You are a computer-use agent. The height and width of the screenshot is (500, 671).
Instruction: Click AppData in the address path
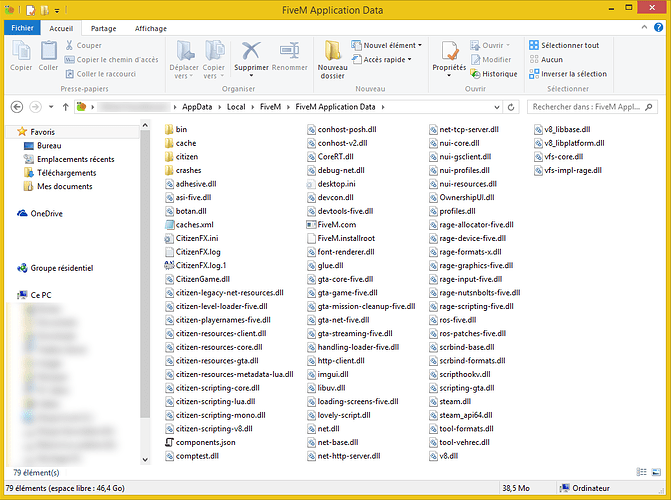click(x=197, y=107)
